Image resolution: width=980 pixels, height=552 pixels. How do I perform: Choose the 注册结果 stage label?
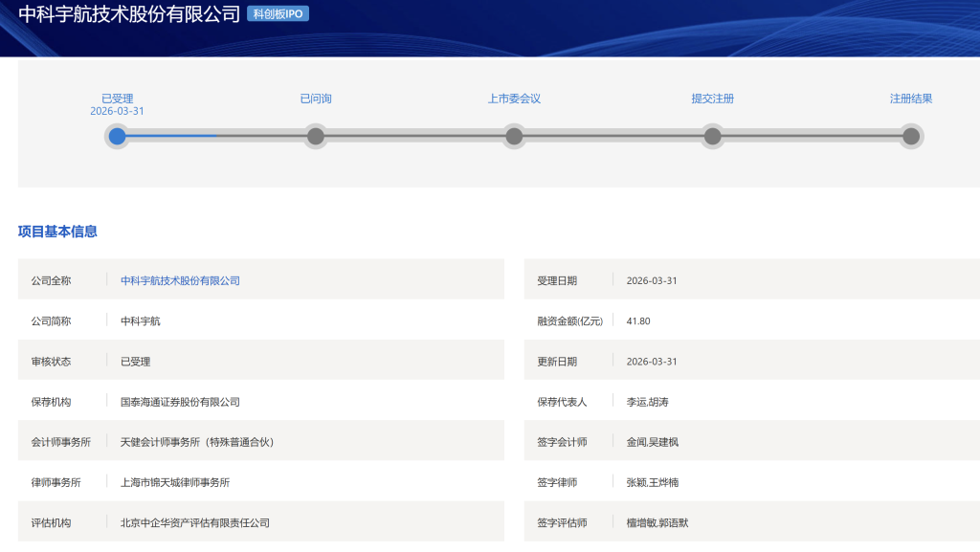point(911,99)
